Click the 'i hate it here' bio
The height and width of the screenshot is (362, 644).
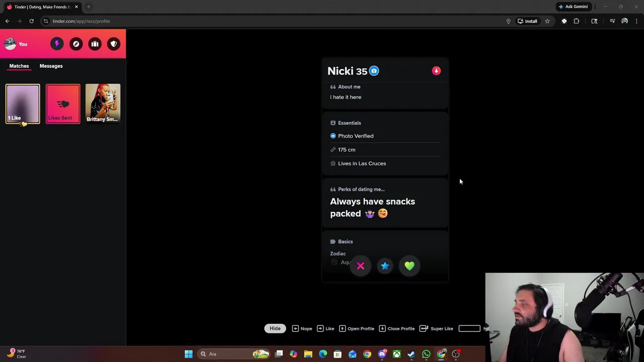346,97
